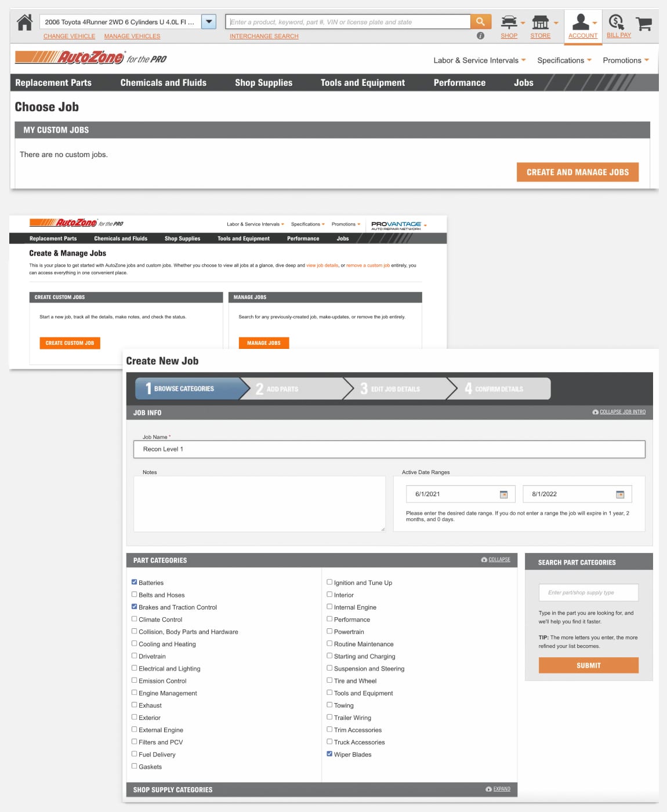Open the shopping cart icon

[644, 24]
